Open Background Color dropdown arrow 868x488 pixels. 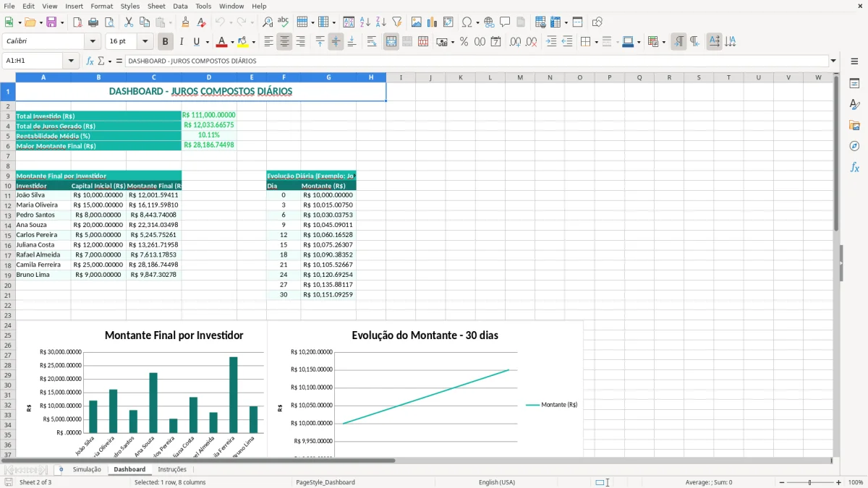point(253,42)
